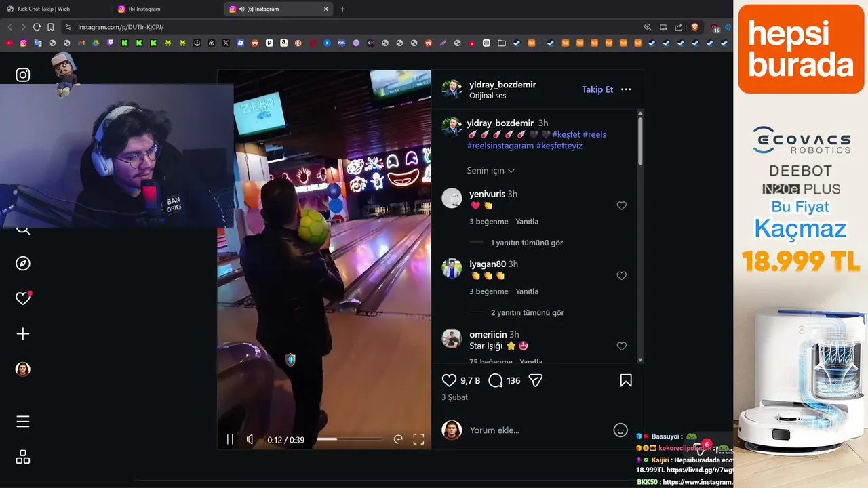This screenshot has width=868, height=488.
Task: Open the #keşfet hashtag link
Action: (x=566, y=134)
